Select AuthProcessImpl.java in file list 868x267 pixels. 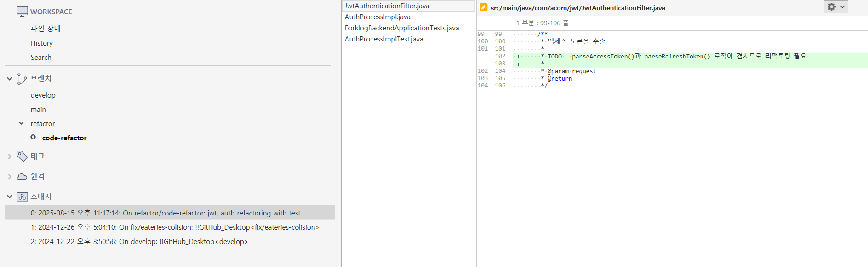point(377,17)
